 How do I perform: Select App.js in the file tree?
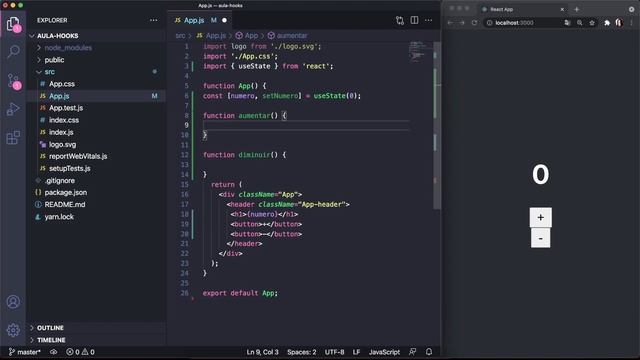pyautogui.click(x=96, y=96)
